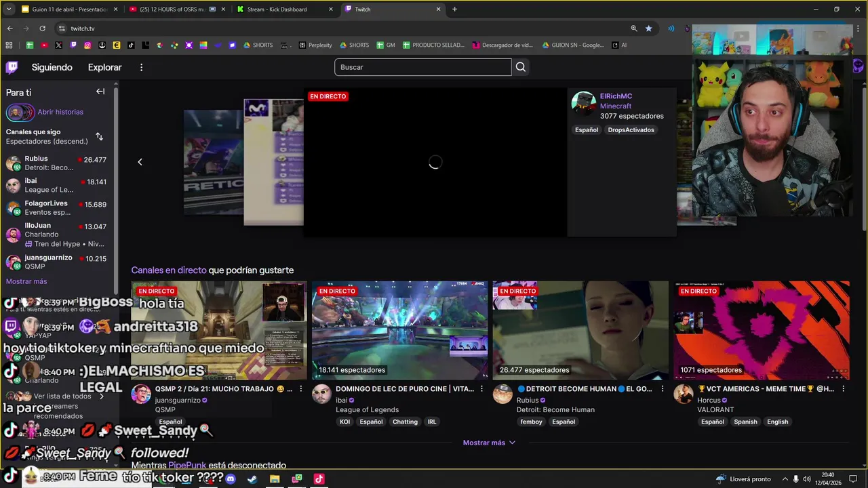Click Horcus avatar on stream card
Viewport: 868px width, 488px height.
pos(683,394)
